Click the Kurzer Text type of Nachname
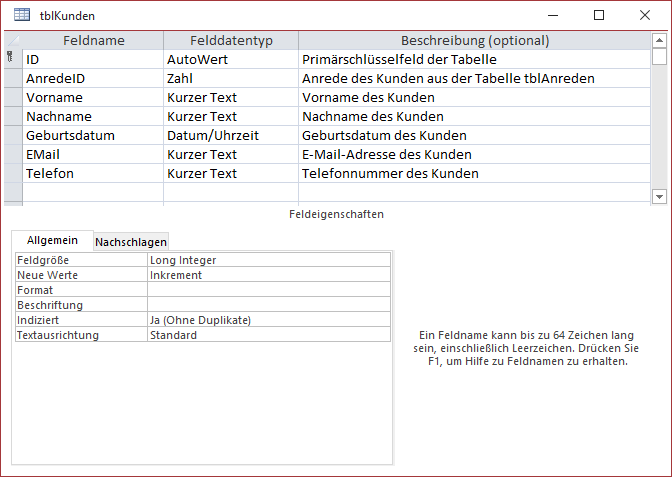 click(x=231, y=116)
